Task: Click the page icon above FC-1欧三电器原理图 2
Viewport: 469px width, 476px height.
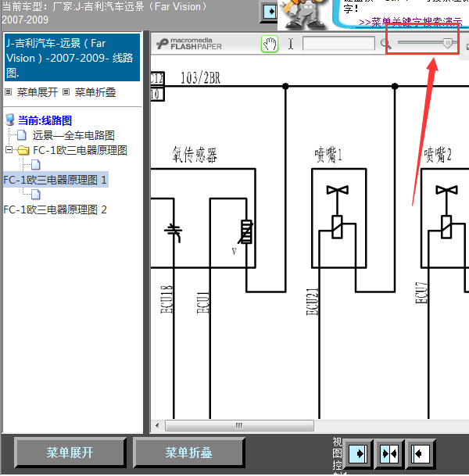Action: [x=35, y=195]
